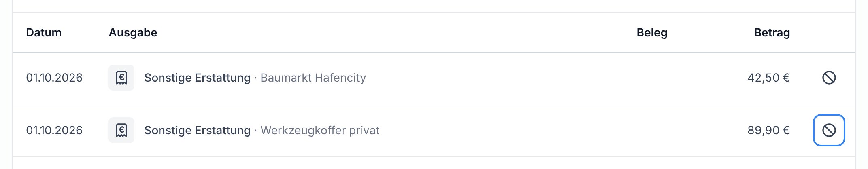
Task: Click the 89,90 € amount
Action: coord(768,130)
